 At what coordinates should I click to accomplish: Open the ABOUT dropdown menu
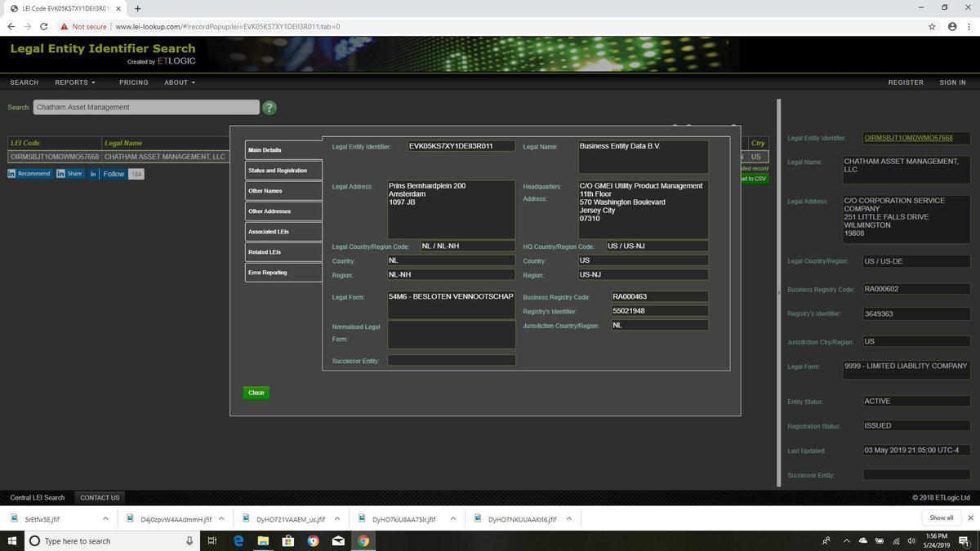[x=179, y=82]
